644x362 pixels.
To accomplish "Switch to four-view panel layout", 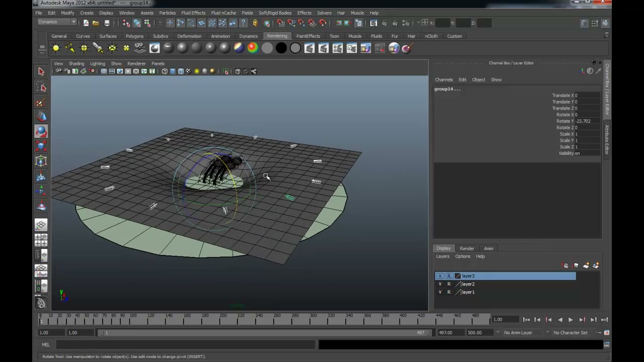I will point(41,240).
